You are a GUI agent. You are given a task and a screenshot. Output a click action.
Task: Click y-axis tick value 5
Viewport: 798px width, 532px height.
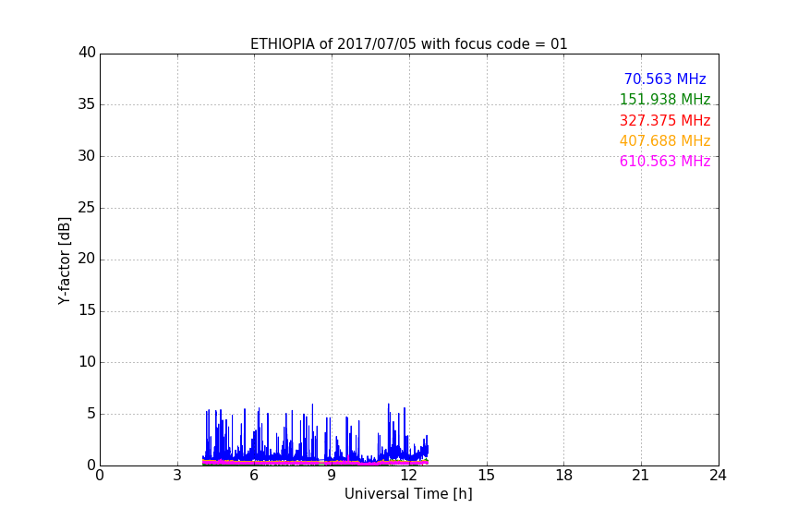click(x=91, y=414)
